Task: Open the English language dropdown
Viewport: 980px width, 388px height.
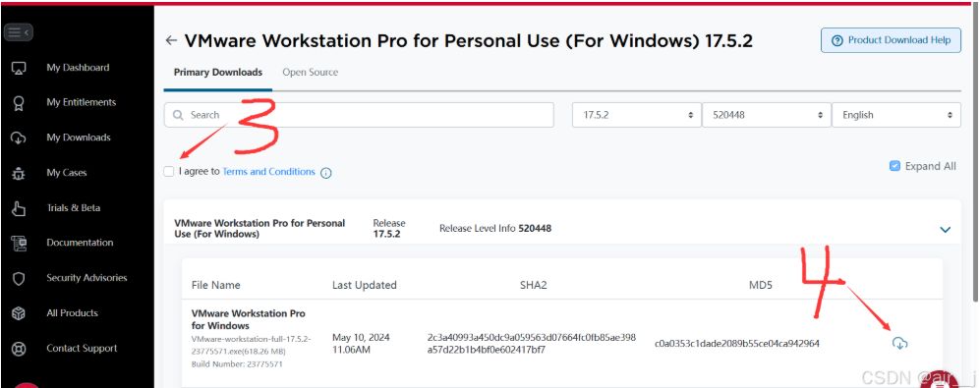Action: click(x=896, y=115)
